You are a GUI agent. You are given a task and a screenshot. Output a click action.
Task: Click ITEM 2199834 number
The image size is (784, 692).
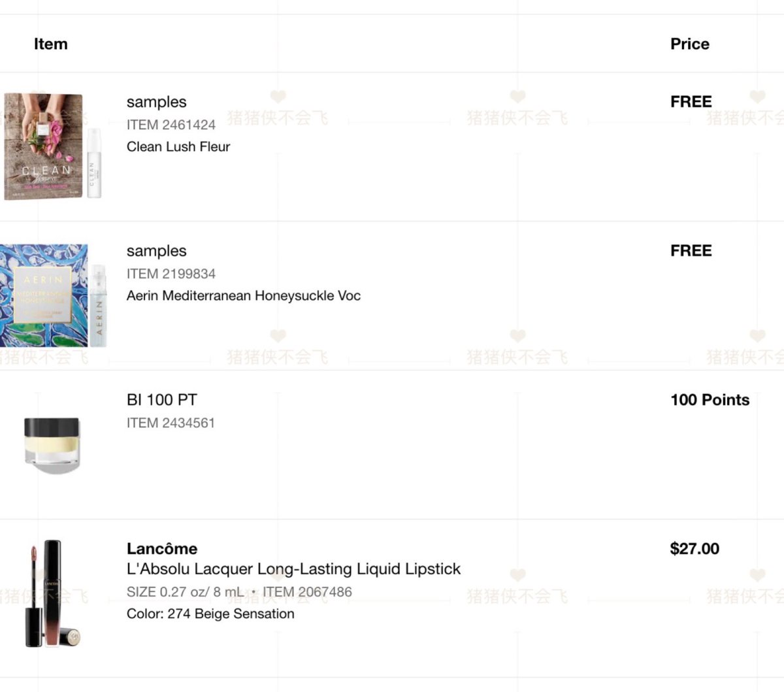[171, 274]
